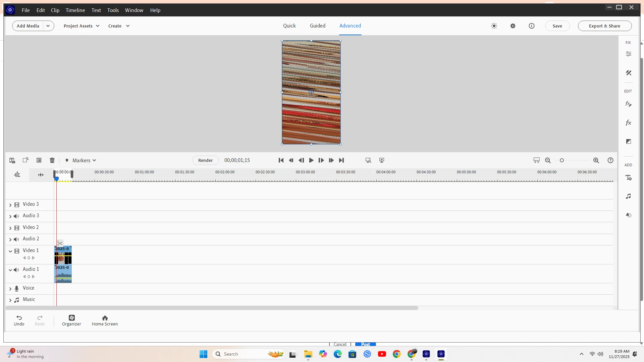The image size is (644, 362).
Task: Open the Transitions icon in right sidebar
Action: click(628, 141)
